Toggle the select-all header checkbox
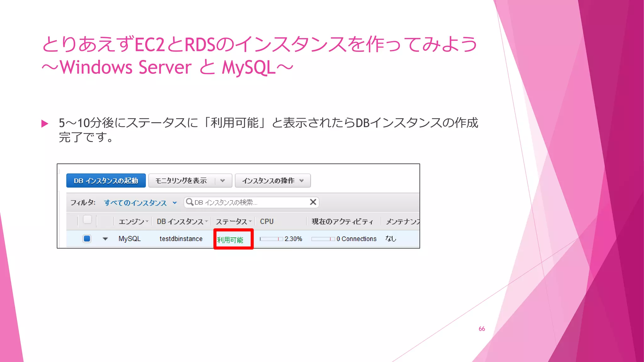 [87, 219]
